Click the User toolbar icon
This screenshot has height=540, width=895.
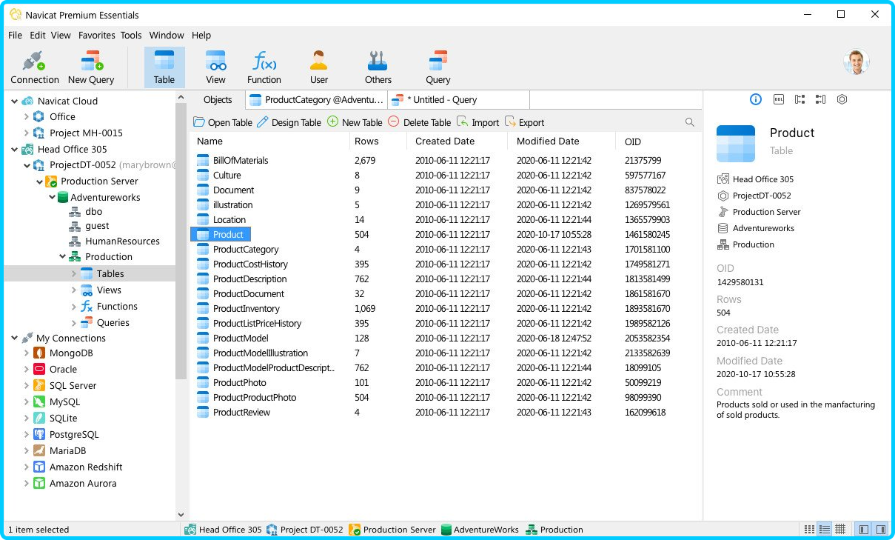(318, 66)
